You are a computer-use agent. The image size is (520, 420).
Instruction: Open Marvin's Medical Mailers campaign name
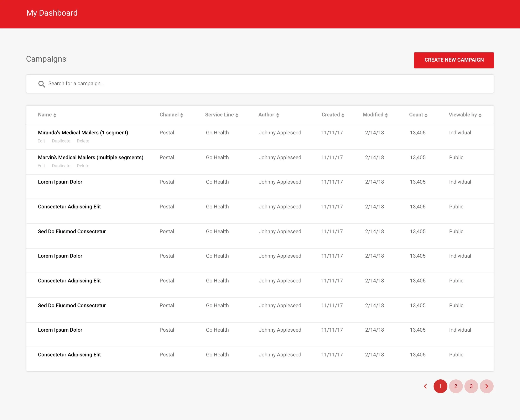[90, 157]
